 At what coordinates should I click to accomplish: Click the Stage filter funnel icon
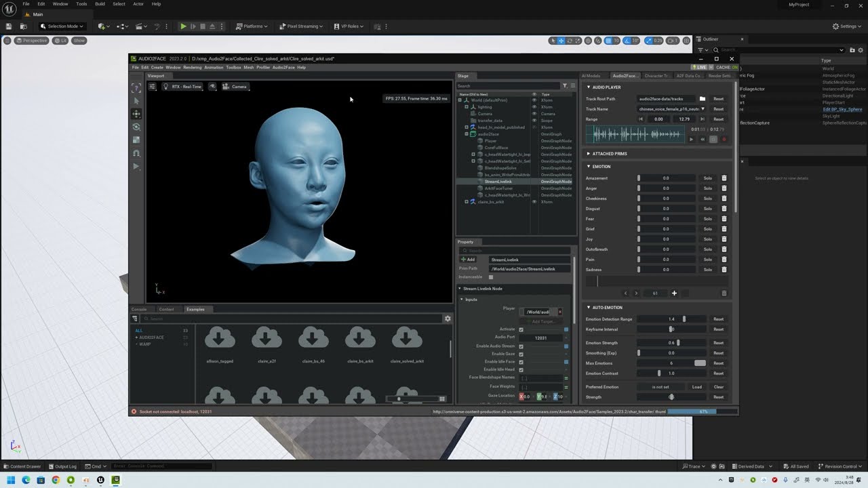(565, 86)
